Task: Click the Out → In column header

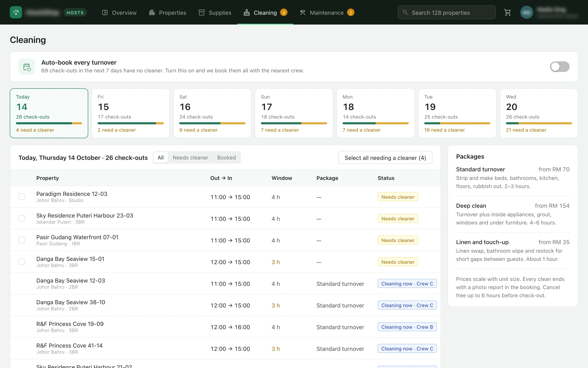Action: click(x=221, y=178)
